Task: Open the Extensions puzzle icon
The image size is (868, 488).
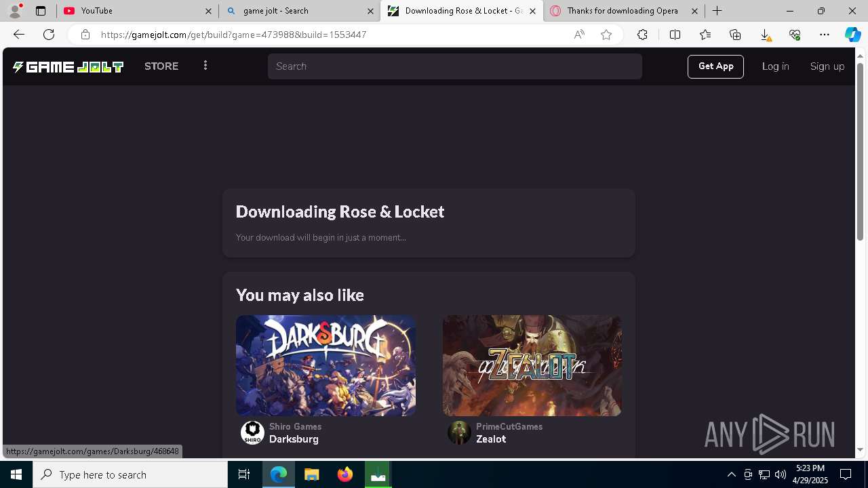Action: [x=642, y=35]
